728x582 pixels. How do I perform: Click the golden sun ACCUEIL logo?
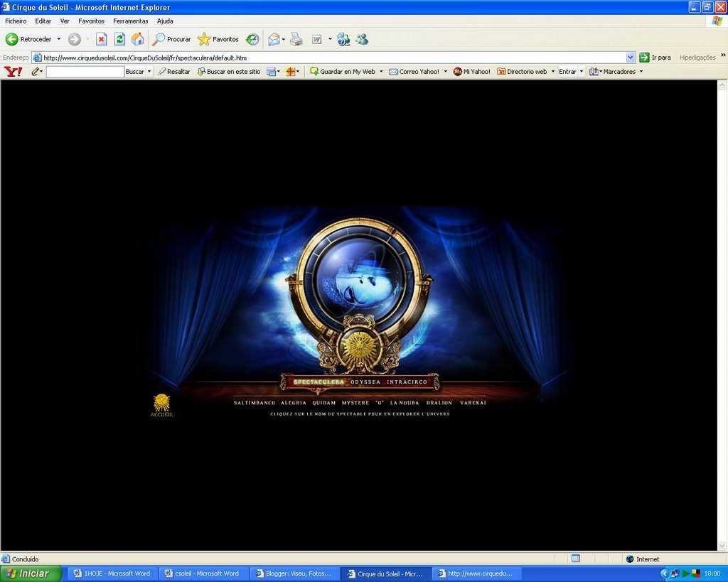pyautogui.click(x=161, y=405)
